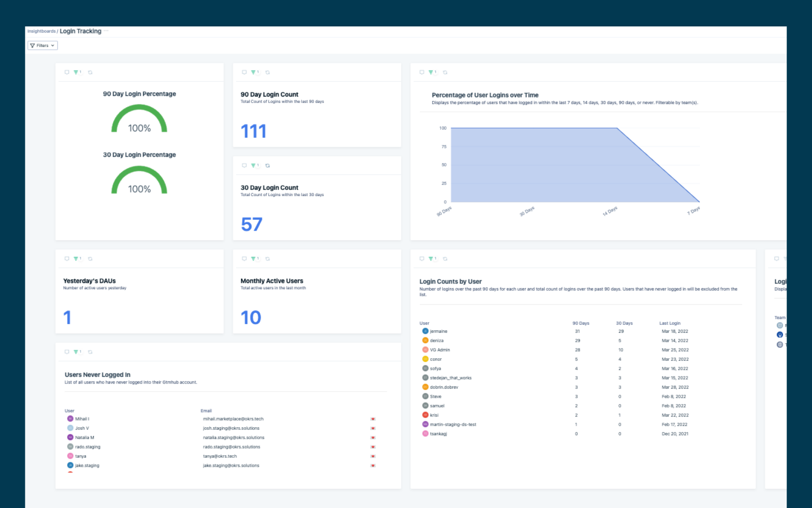
Task: Click dobrin.dobrev's last login Mar 28, 2022
Action: (675, 387)
